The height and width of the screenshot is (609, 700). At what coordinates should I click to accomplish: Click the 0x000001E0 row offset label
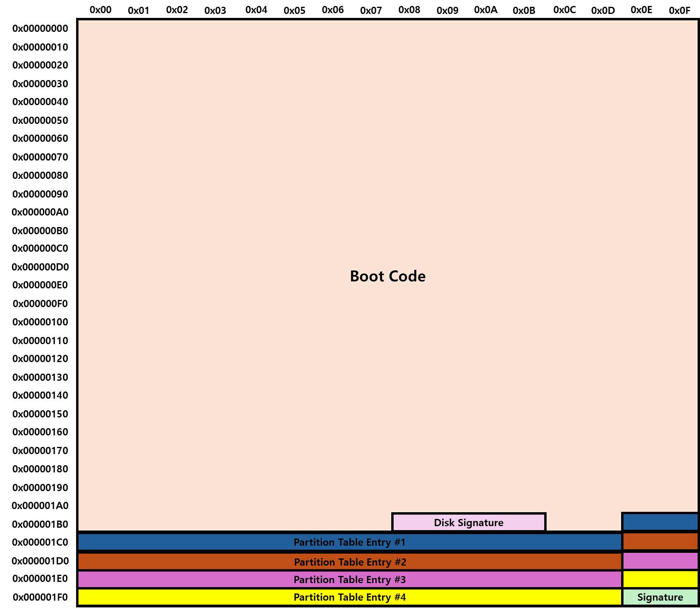[40, 579]
